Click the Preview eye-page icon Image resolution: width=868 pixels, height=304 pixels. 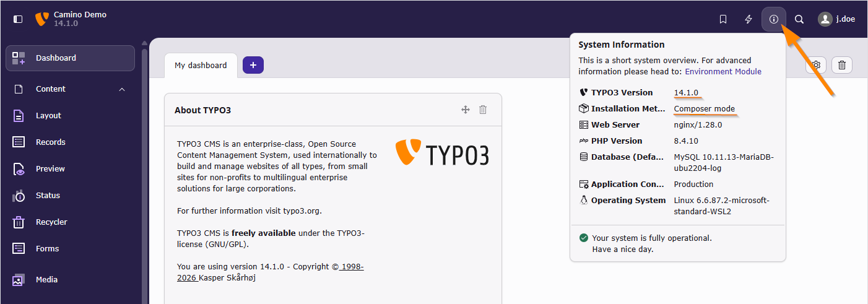(x=19, y=169)
